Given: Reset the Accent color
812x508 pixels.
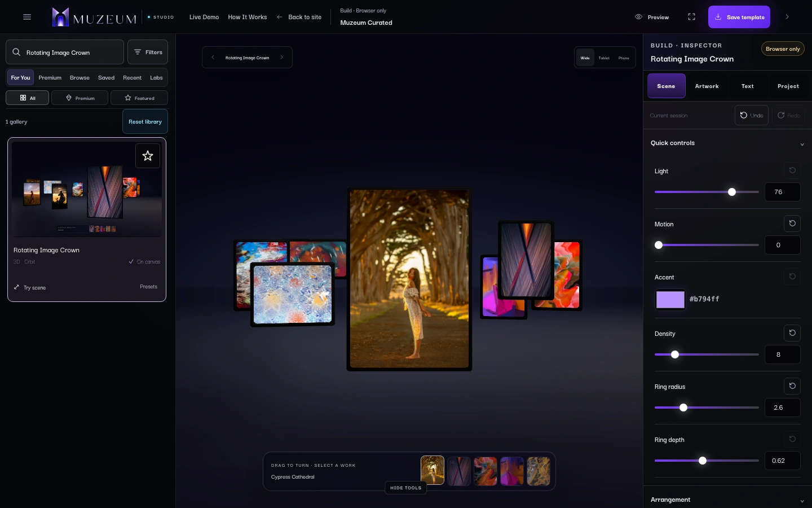Looking at the screenshot, I should coord(792,277).
